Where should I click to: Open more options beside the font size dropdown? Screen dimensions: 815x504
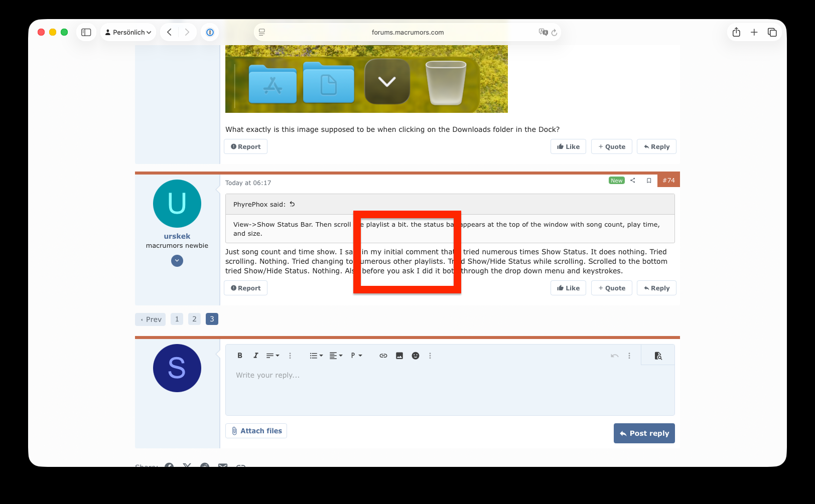(x=290, y=356)
